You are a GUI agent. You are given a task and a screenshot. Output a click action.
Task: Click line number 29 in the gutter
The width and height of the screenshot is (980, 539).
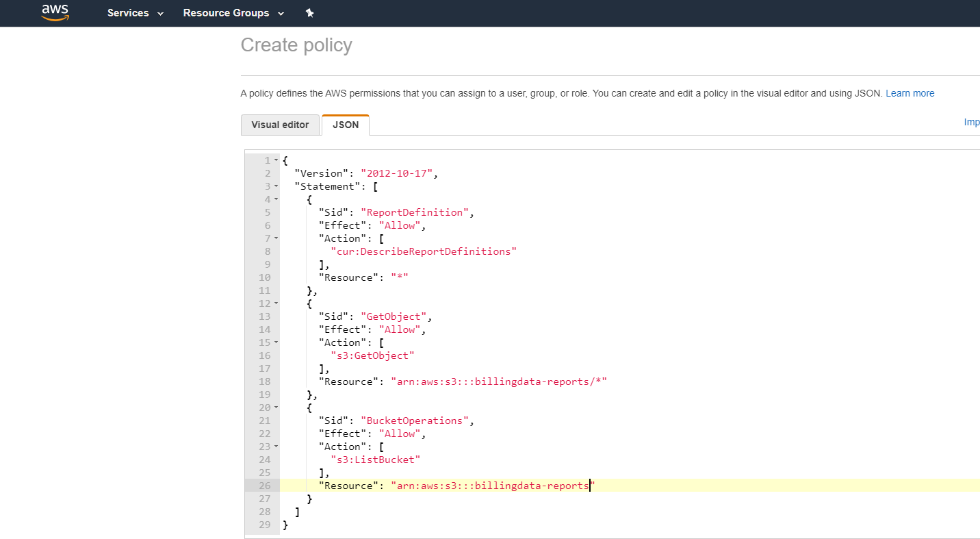(x=266, y=525)
